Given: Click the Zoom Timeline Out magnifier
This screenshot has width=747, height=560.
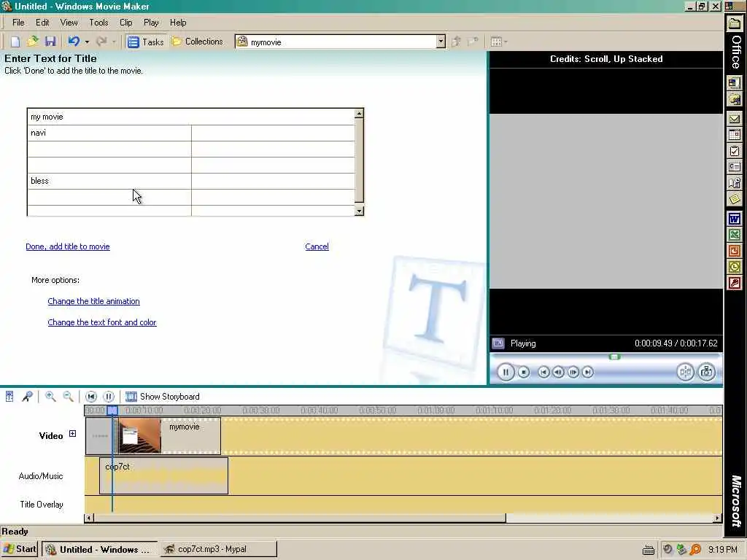Looking at the screenshot, I should [68, 396].
